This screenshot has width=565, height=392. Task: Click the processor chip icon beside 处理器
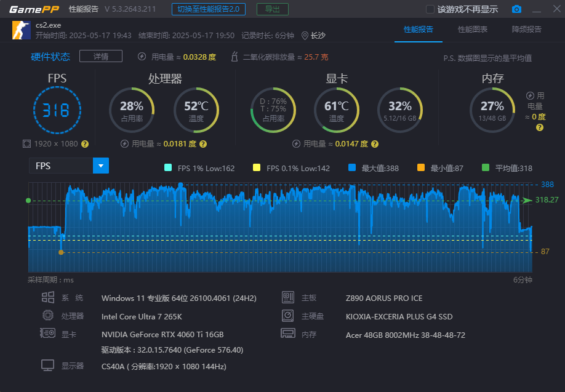click(x=48, y=316)
